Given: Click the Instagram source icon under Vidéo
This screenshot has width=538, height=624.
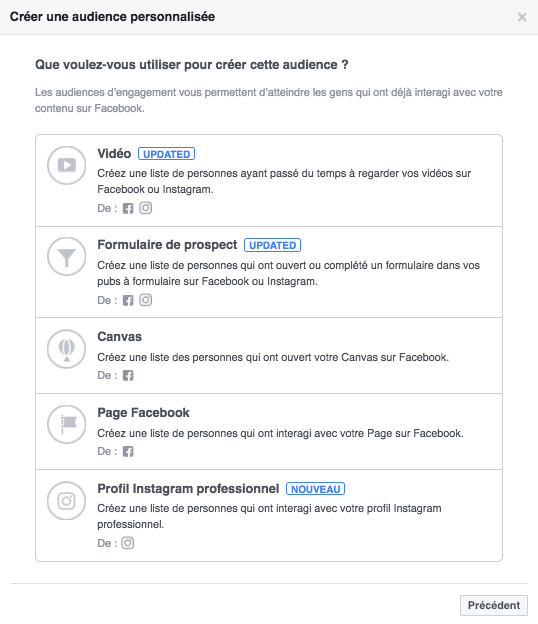Looking at the screenshot, I should pyautogui.click(x=146, y=208).
